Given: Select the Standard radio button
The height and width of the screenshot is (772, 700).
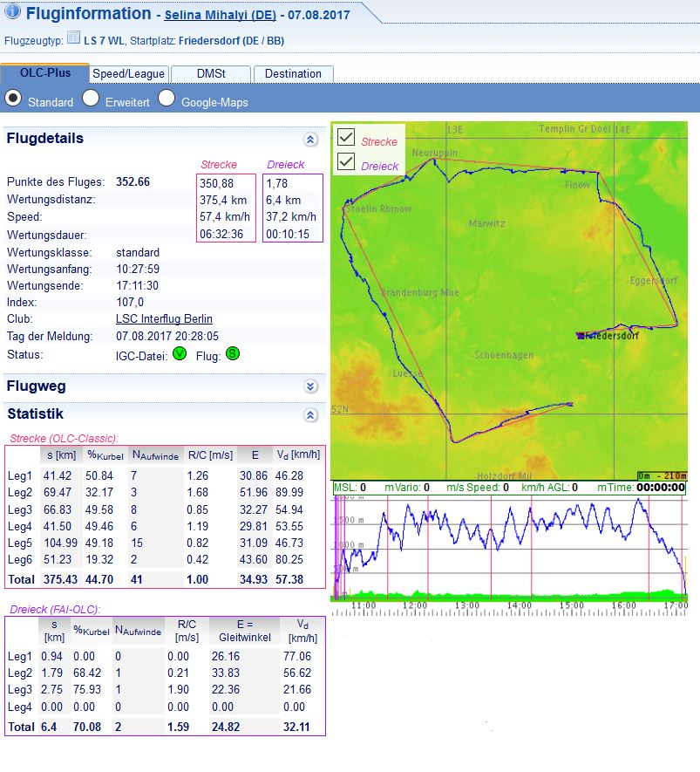Looking at the screenshot, I should pos(14,99).
